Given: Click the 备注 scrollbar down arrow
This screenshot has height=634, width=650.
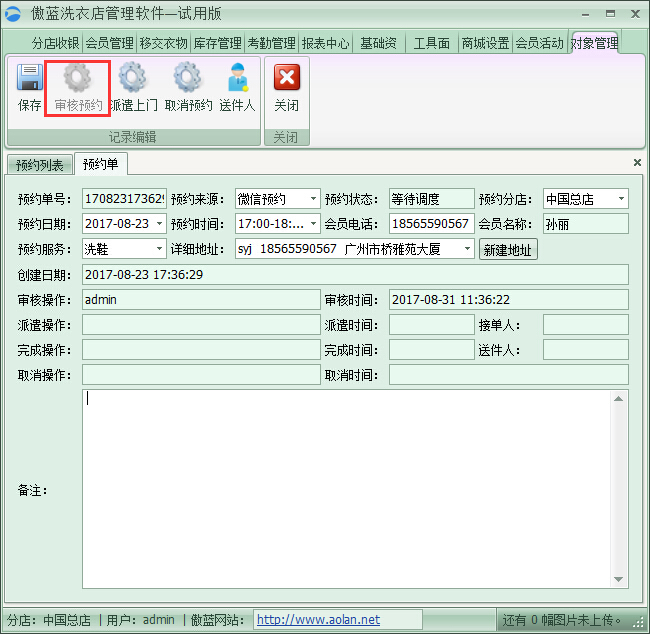Looking at the screenshot, I should click(x=620, y=579).
